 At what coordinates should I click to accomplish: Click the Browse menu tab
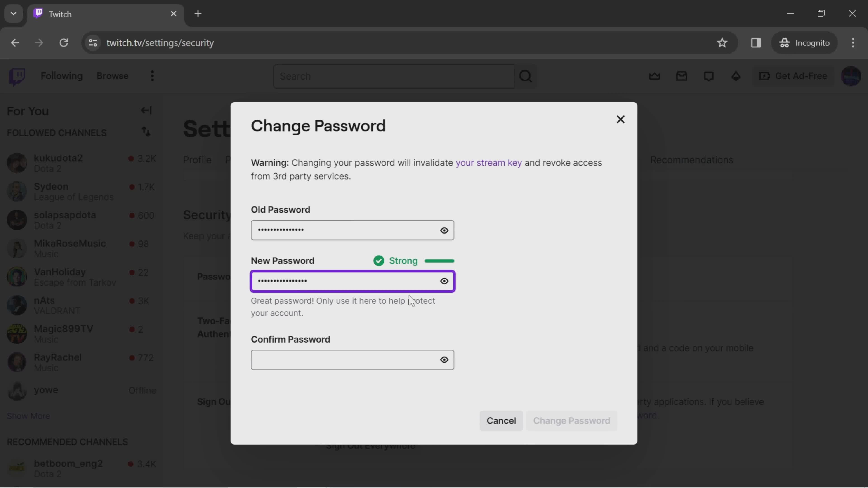[x=112, y=76]
